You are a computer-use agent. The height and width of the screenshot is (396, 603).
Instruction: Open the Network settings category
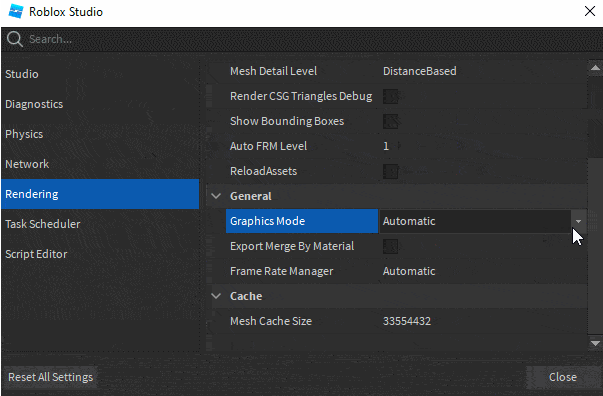point(100,164)
